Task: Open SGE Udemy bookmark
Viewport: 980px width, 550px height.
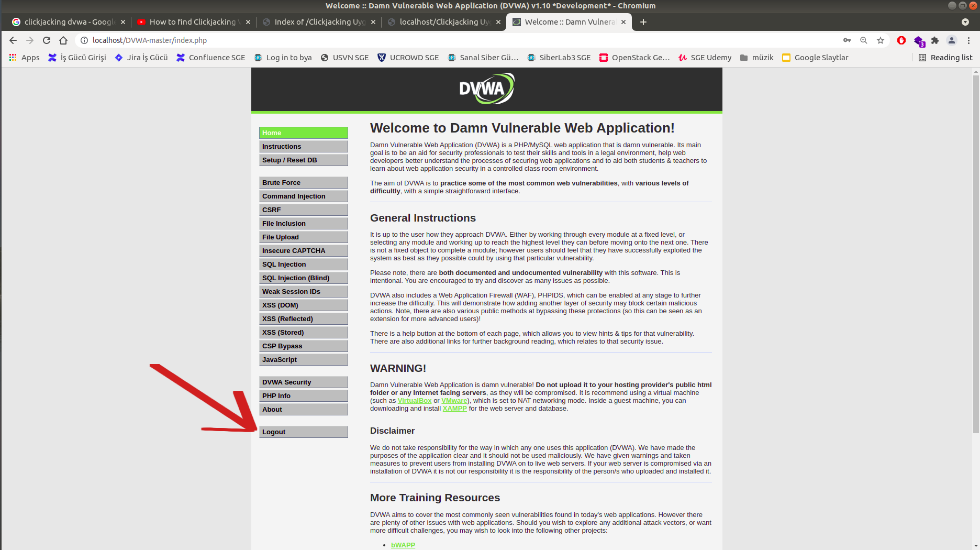Action: [x=705, y=58]
